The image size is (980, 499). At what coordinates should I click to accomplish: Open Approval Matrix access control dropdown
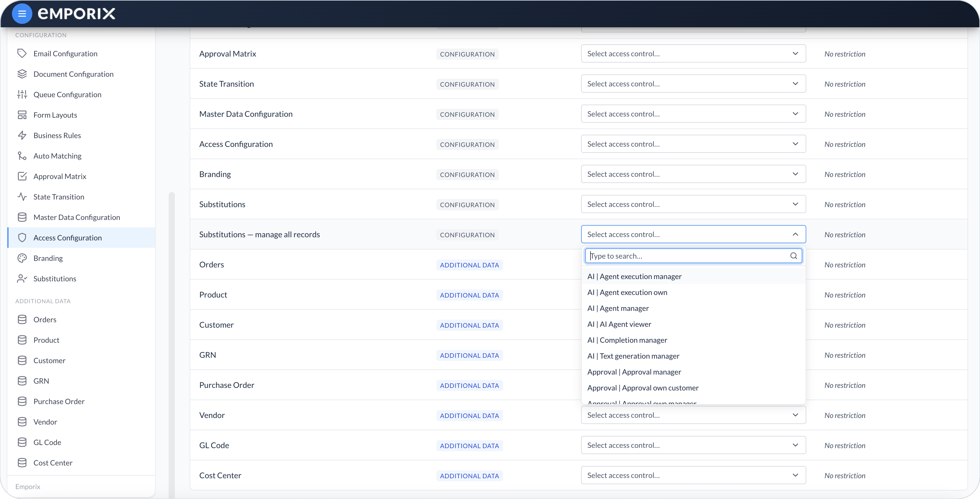[693, 53]
